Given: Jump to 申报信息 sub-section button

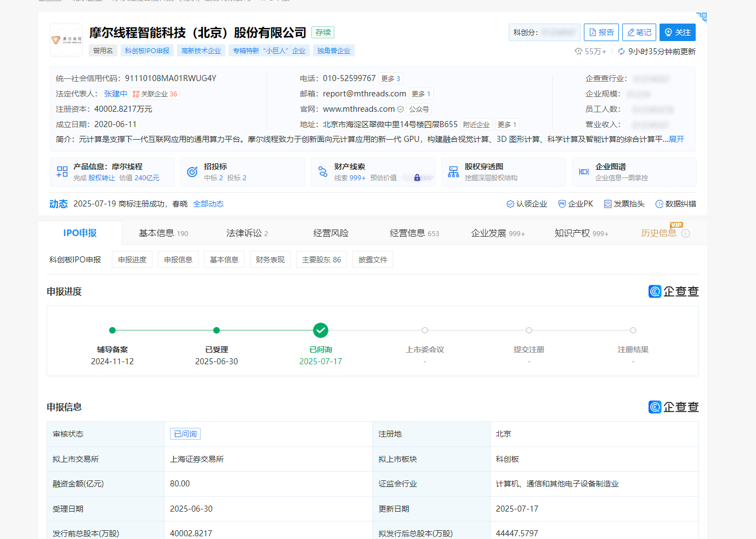Looking at the screenshot, I should [x=178, y=260].
